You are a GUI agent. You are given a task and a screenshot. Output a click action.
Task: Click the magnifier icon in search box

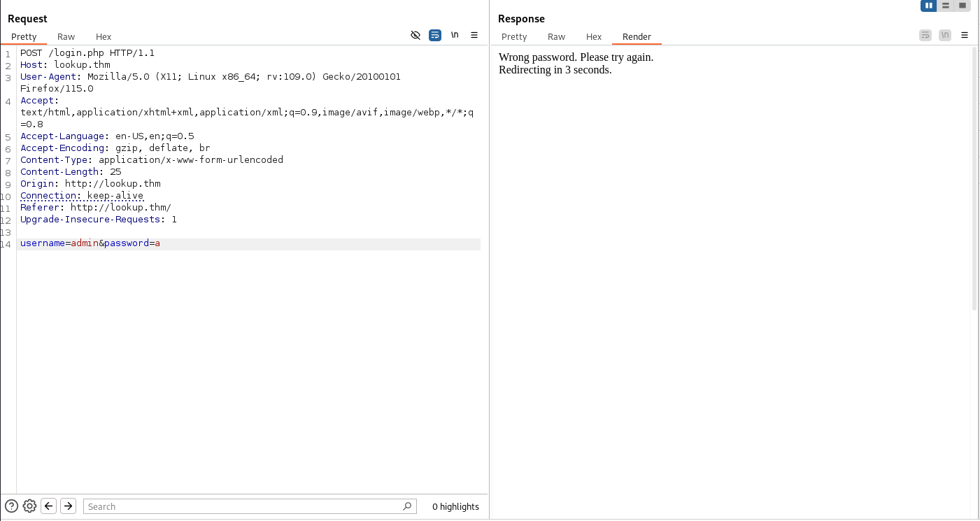[x=407, y=506]
